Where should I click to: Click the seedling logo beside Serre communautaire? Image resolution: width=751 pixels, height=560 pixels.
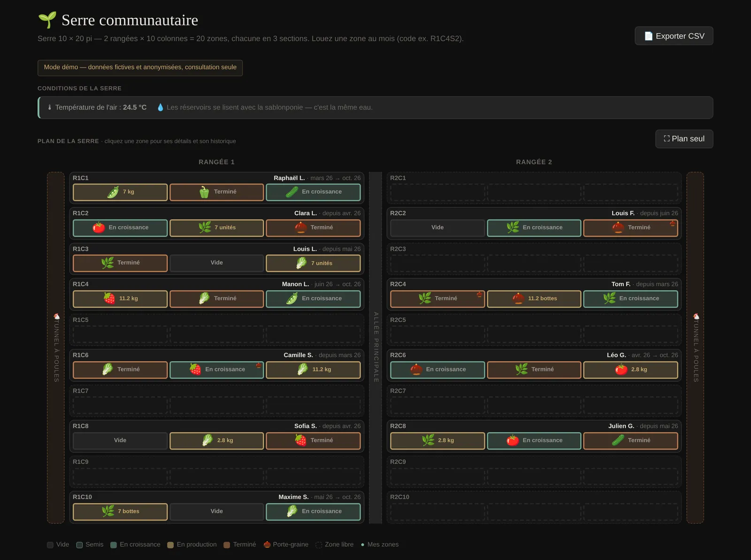(47, 20)
